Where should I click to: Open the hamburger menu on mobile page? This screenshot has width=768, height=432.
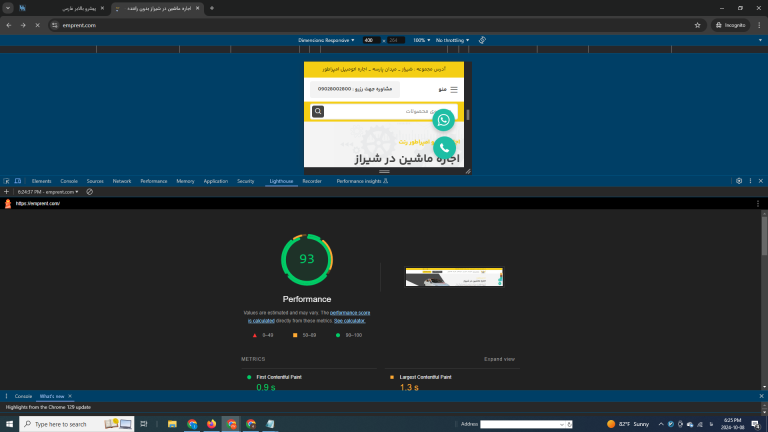(454, 90)
